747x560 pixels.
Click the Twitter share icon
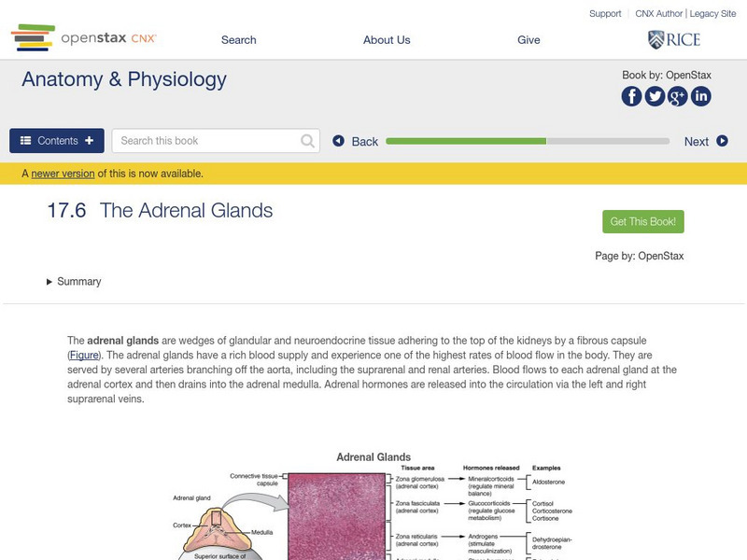point(655,96)
